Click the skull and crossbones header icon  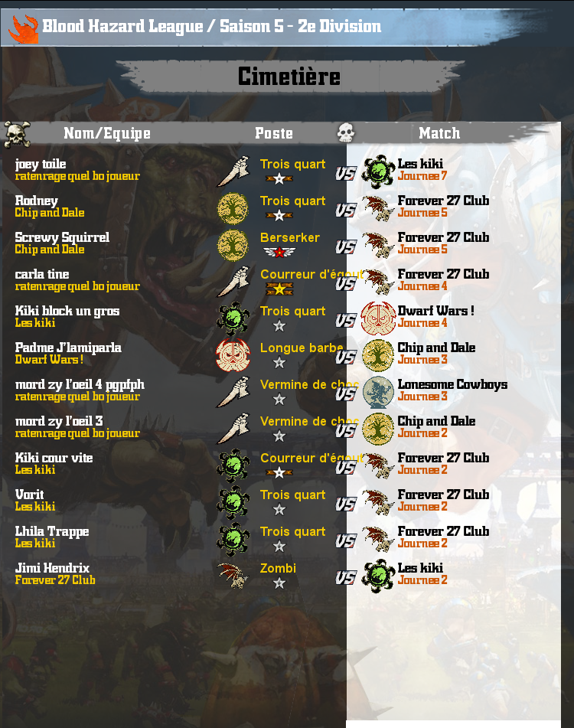click(x=17, y=134)
